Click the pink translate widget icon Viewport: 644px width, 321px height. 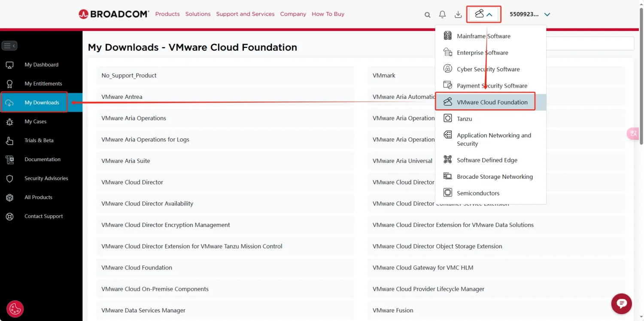[x=634, y=134]
